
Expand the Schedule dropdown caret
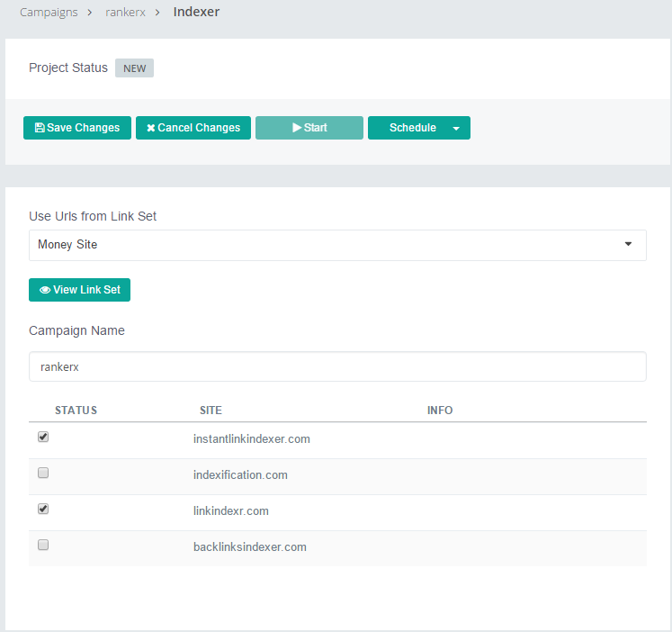pyautogui.click(x=456, y=128)
